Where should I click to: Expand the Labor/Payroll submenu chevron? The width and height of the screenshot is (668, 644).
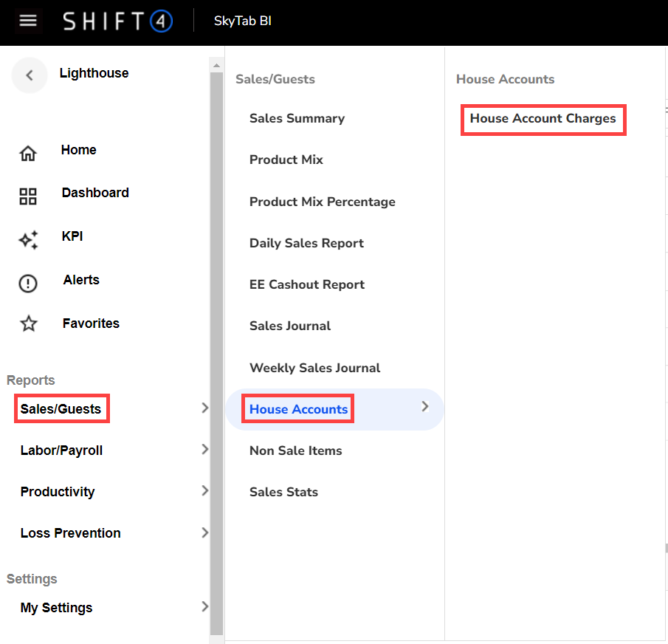205,449
